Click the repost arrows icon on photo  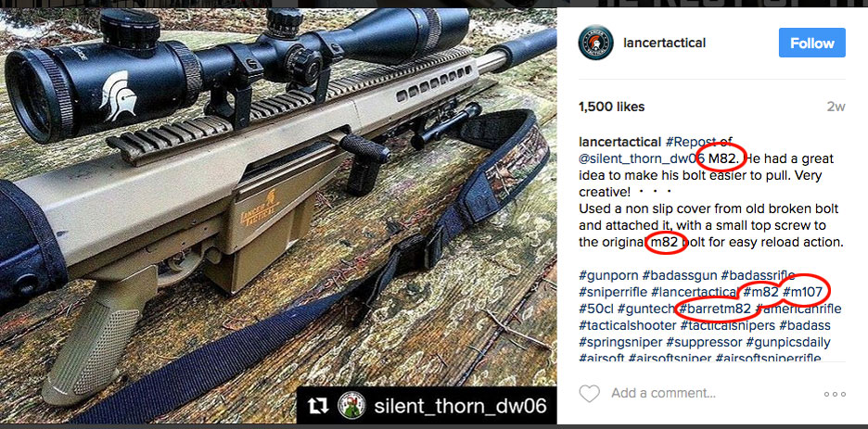[x=318, y=407]
